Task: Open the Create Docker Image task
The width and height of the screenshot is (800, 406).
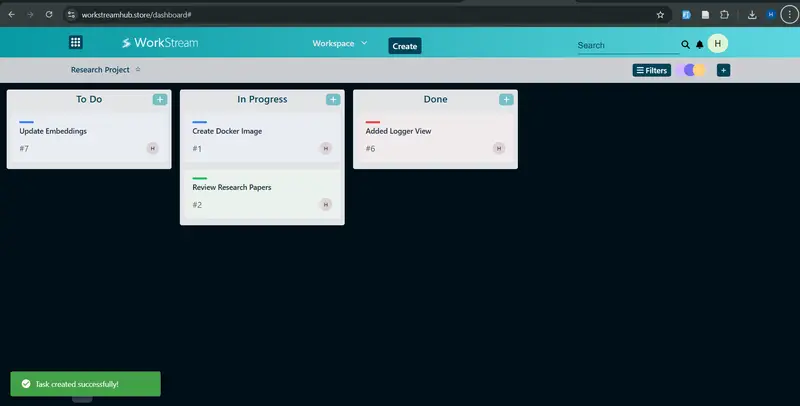Action: pyautogui.click(x=262, y=138)
